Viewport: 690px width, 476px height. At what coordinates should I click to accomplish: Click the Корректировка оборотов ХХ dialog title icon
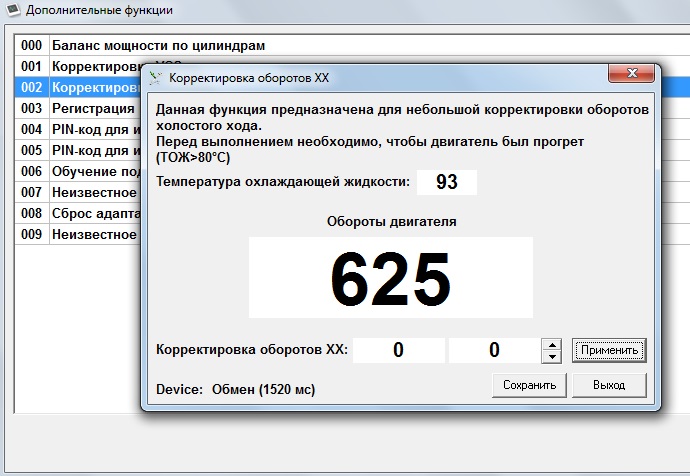155,77
